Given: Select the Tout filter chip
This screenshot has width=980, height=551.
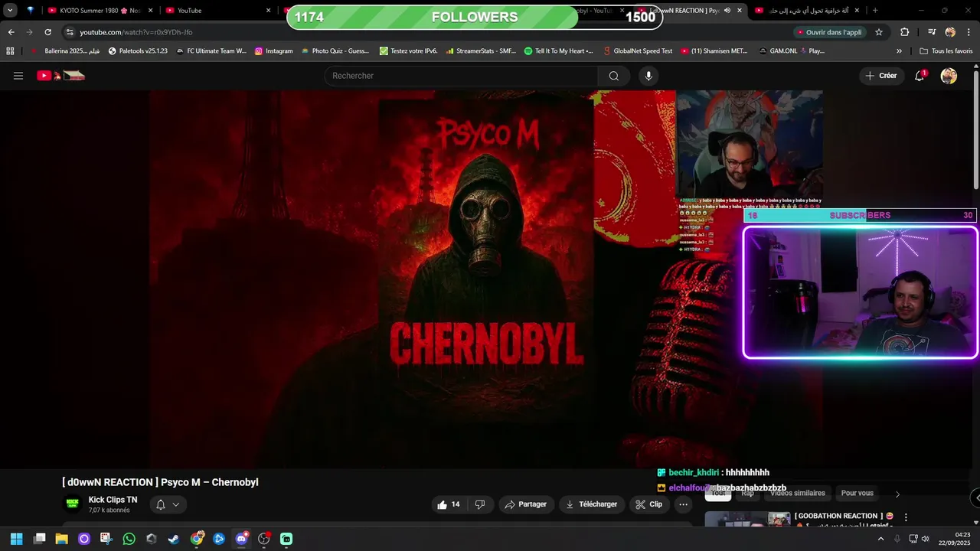Looking at the screenshot, I should pos(718,494).
